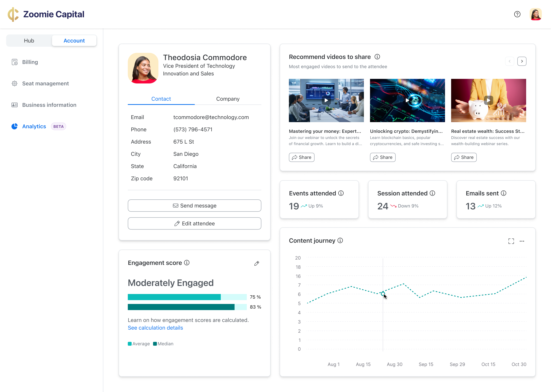Click the San Diego city value
Screen dimensions: 551x392
(x=186, y=154)
